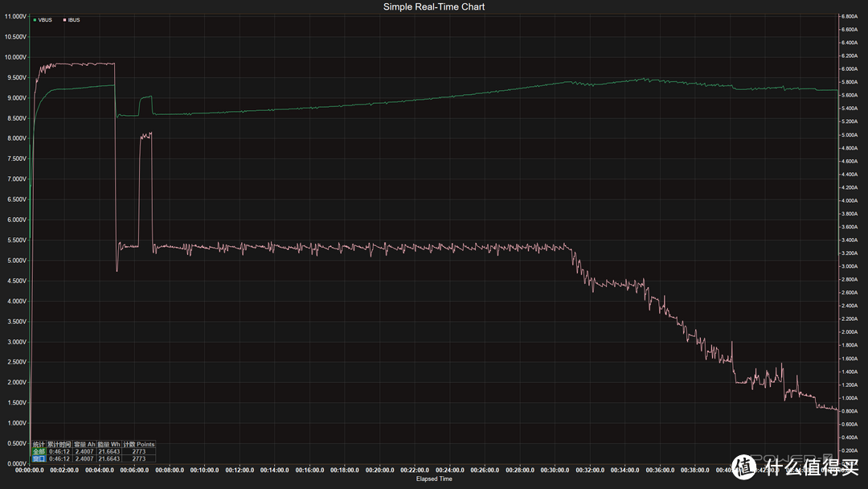Click 2773 in the 窗口 row
This screenshot has width=868, height=489.
pyautogui.click(x=139, y=458)
